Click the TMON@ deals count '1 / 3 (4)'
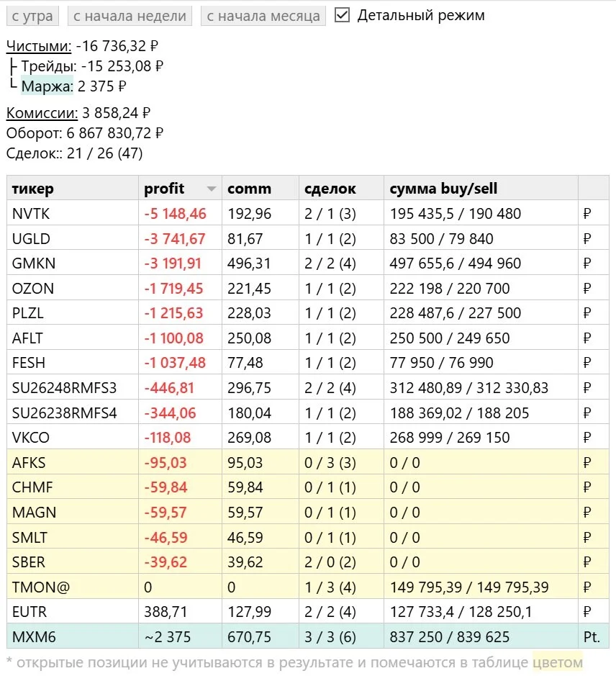 pos(330,587)
